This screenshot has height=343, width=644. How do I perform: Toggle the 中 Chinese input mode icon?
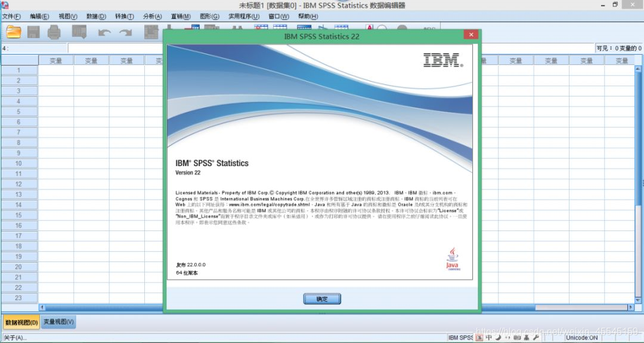pos(489,338)
